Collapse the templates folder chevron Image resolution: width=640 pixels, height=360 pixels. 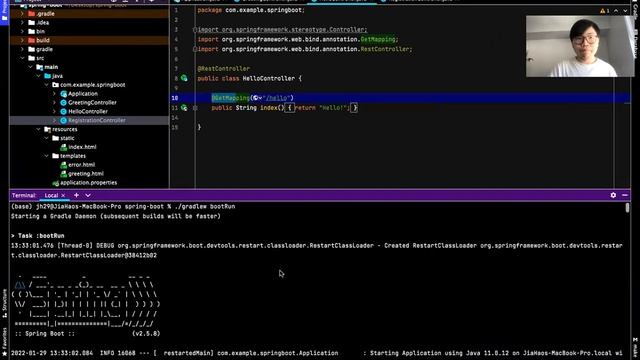tap(47, 156)
